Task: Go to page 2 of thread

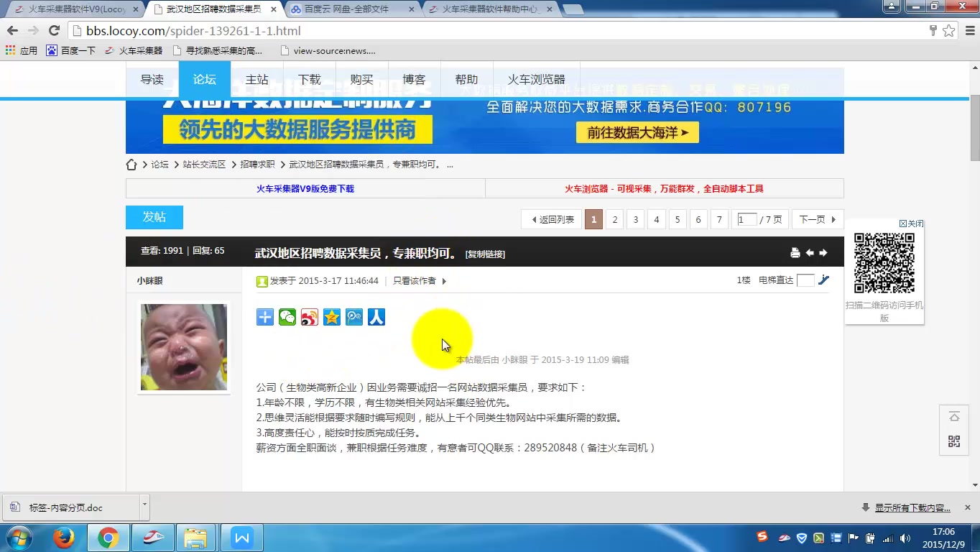Action: pyautogui.click(x=614, y=219)
